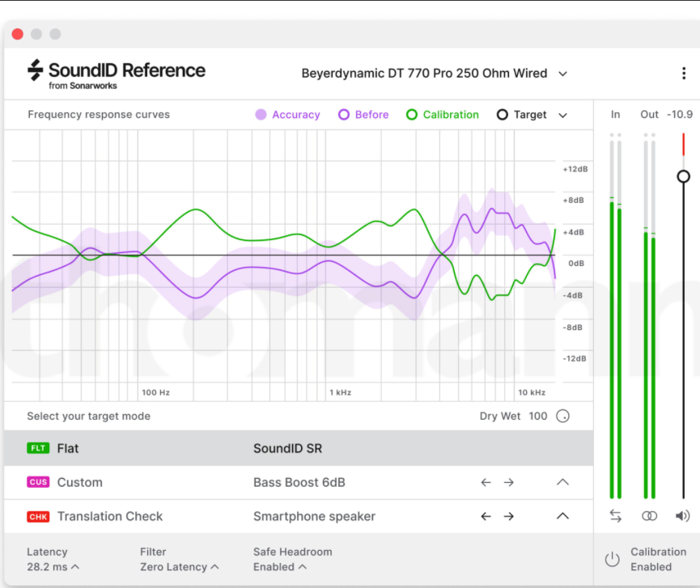
Task: Swap channels with the swap-arrows icon
Action: [616, 516]
